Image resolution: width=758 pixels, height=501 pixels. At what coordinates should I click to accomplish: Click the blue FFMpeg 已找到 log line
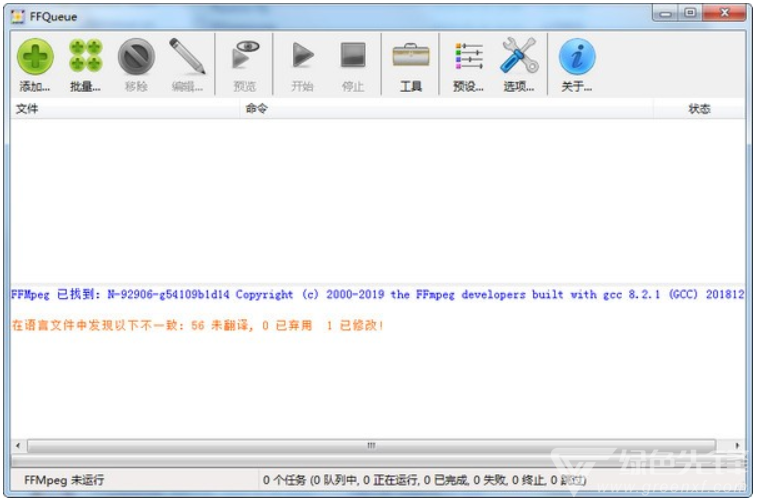(x=378, y=294)
